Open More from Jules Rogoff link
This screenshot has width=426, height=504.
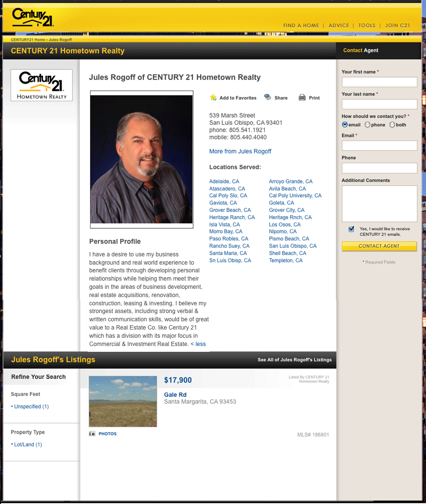(240, 151)
